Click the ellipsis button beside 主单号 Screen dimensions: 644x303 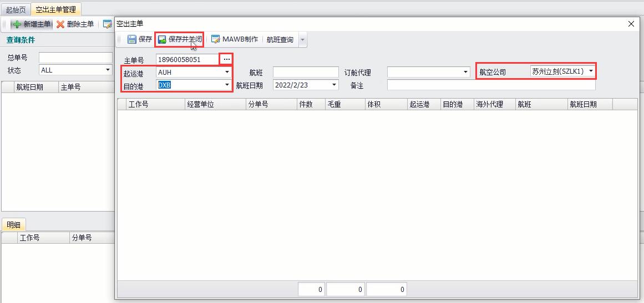coord(226,59)
